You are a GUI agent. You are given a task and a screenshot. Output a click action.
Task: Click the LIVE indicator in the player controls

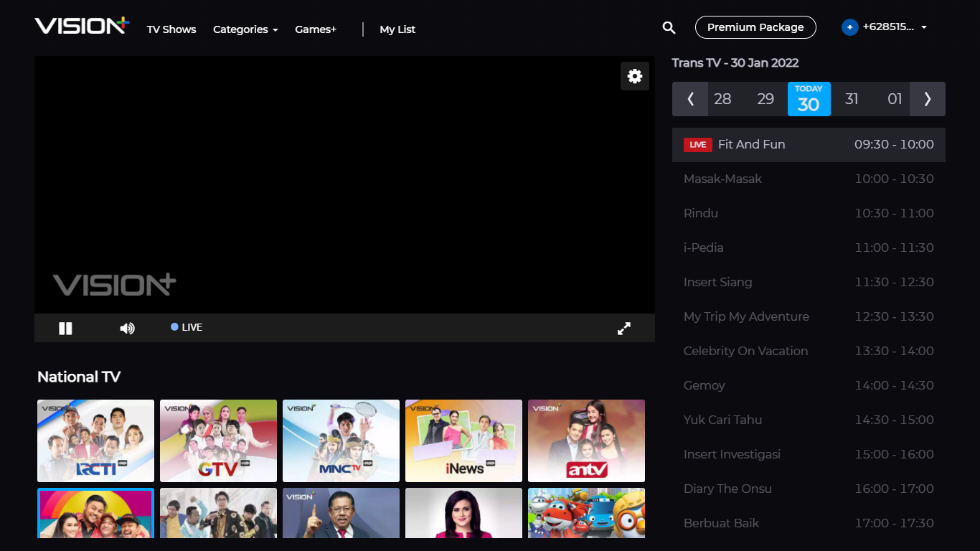pos(186,327)
